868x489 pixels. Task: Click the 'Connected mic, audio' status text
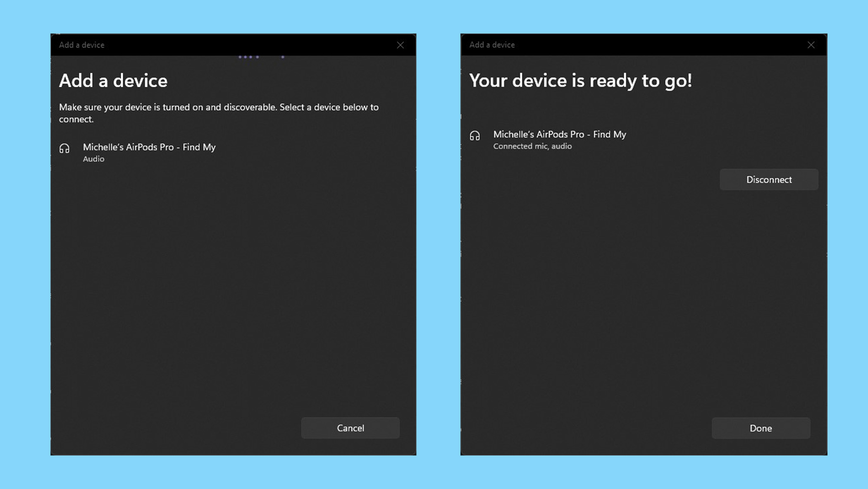pyautogui.click(x=532, y=146)
